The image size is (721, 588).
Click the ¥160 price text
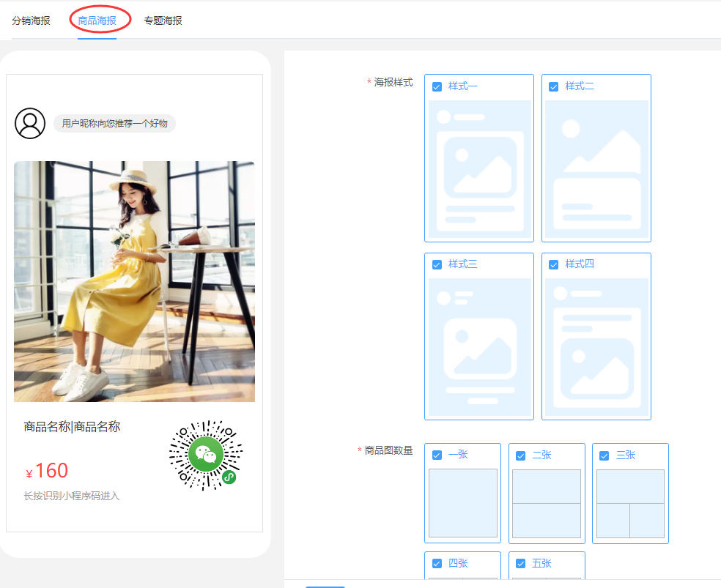point(47,471)
